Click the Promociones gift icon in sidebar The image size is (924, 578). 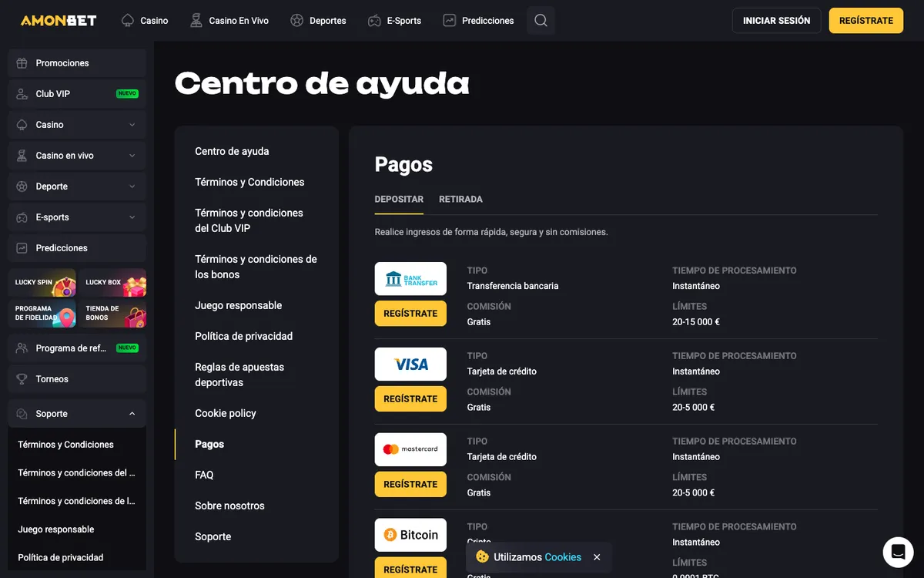(22, 63)
